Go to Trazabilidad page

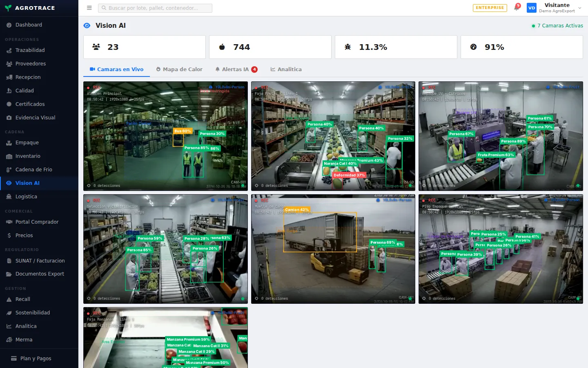pyautogui.click(x=39, y=50)
